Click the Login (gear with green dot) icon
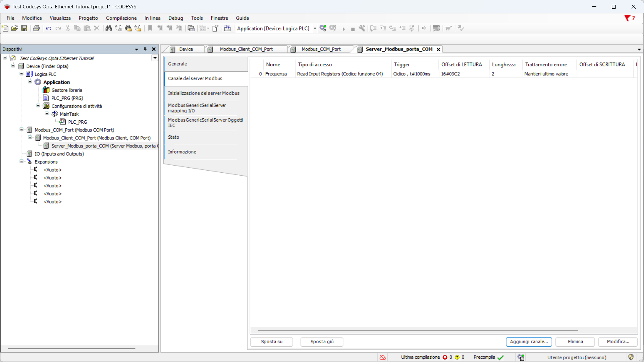 tap(323, 28)
